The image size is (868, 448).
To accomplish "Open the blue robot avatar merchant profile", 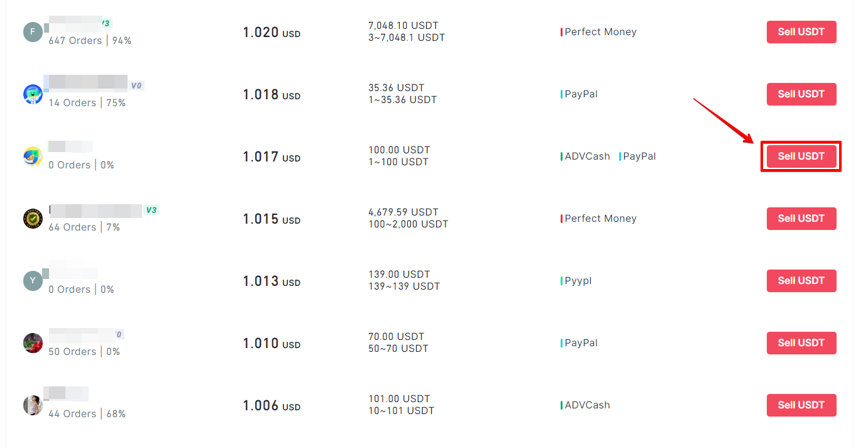I will coord(33,94).
